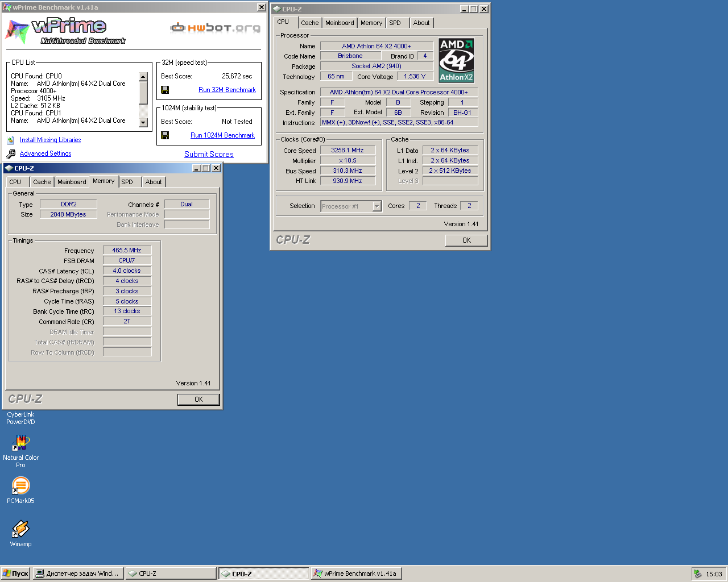This screenshot has width=728, height=582.
Task: Click the Package Socket AM2 (940) field
Action: [377, 66]
